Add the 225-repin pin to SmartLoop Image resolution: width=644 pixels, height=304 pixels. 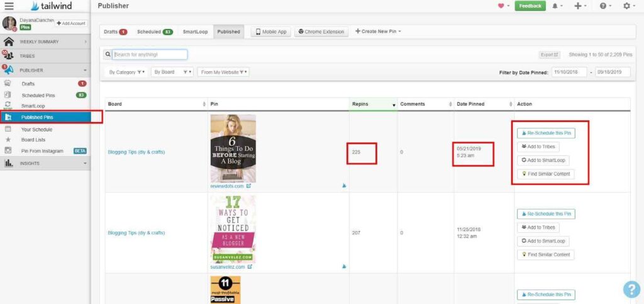pyautogui.click(x=543, y=160)
